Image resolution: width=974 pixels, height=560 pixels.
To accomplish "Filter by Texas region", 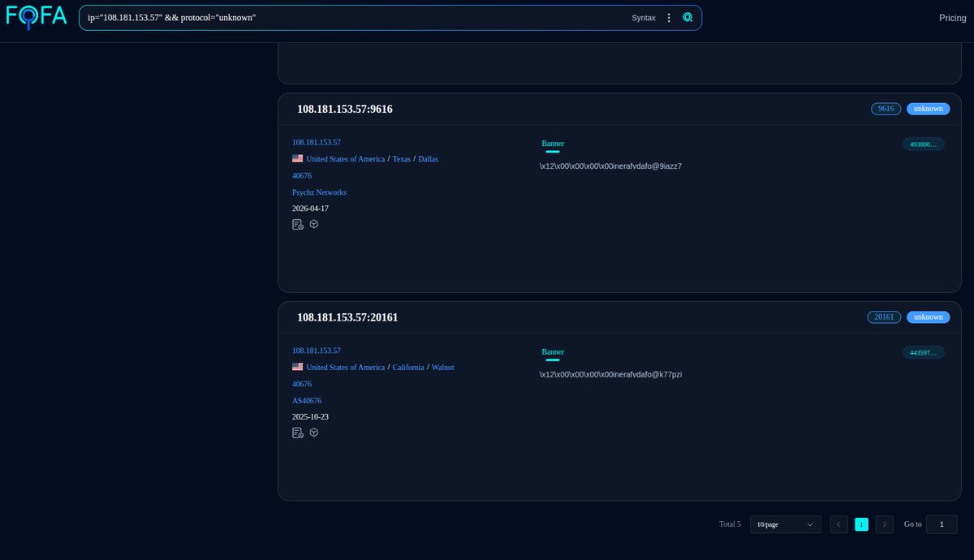I will click(402, 159).
